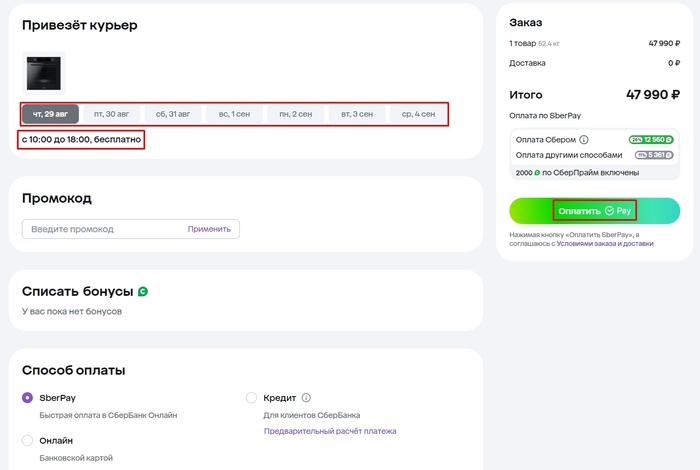Image resolution: width=700 pixels, height=470 pixels.
Task: Select Кредит payment radio button
Action: pyautogui.click(x=252, y=397)
